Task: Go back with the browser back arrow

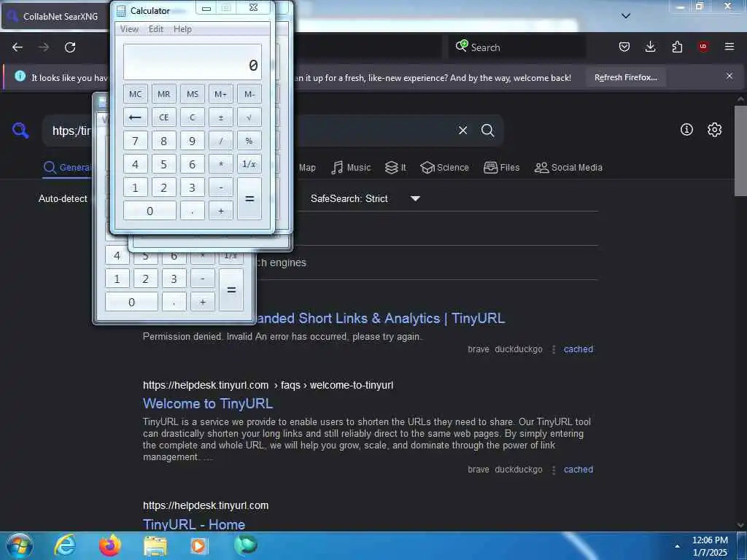Action: [18, 47]
